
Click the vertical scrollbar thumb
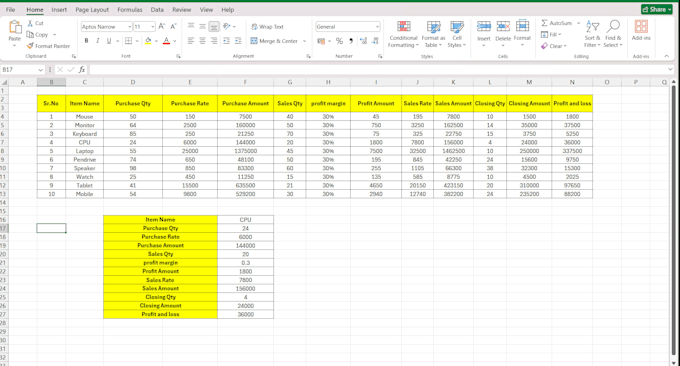click(x=673, y=221)
